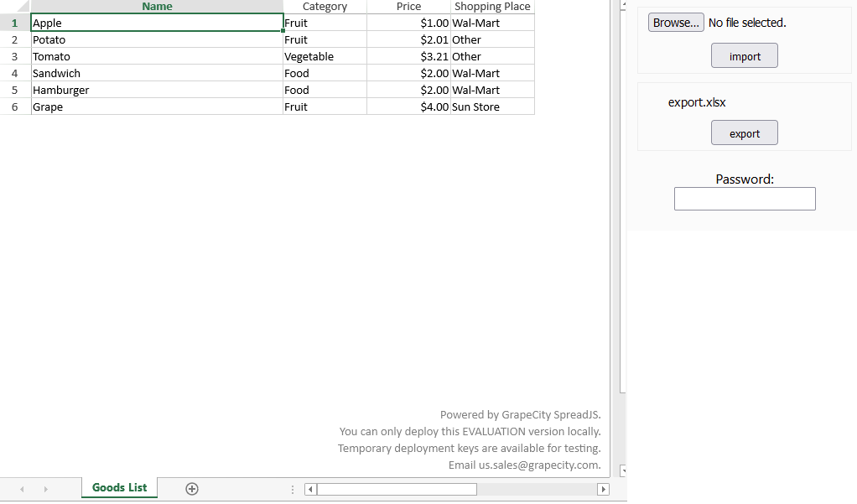
Task: Select row header 3
Action: coord(15,56)
